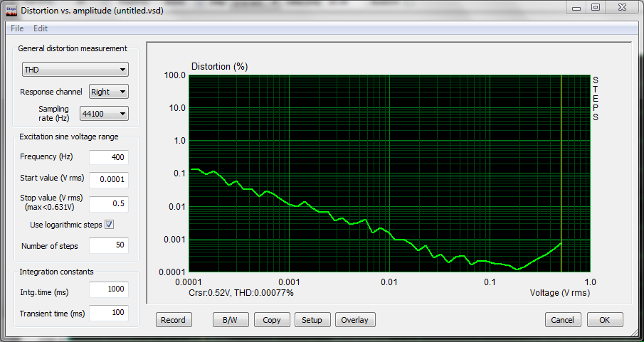Expand the THD distortion type dropdown
Viewport: 644px width, 342px height.
tap(75, 70)
